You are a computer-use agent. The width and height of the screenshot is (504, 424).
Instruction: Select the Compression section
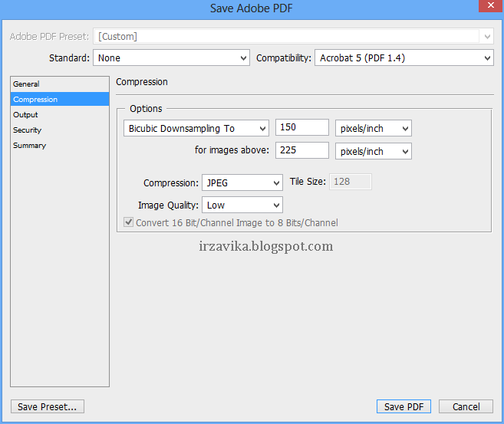[60, 99]
